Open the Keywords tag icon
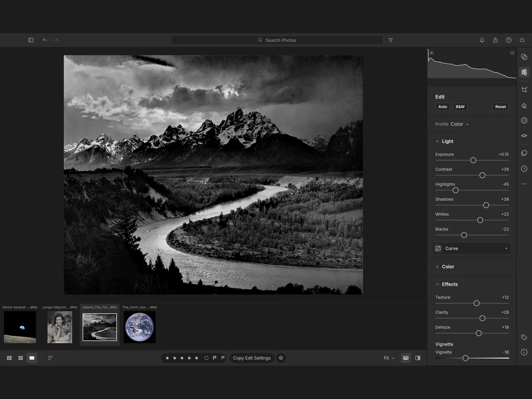Image resolution: width=532 pixels, height=399 pixels. [x=524, y=337]
